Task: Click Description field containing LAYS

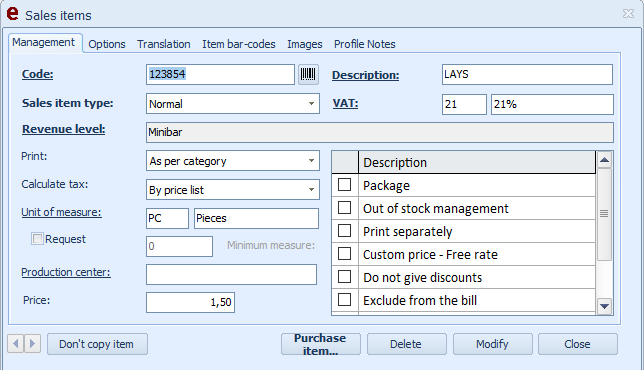Action: pyautogui.click(x=527, y=74)
